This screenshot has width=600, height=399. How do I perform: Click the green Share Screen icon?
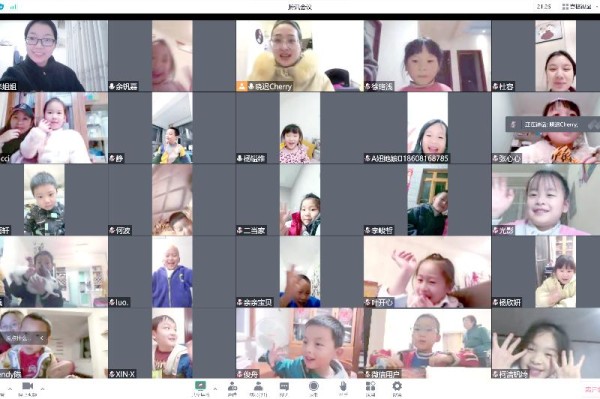coord(200,386)
